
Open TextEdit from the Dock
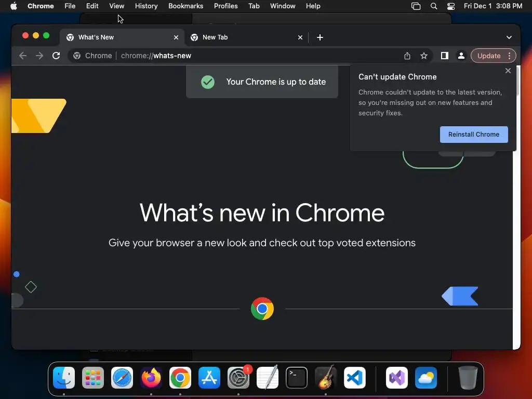pyautogui.click(x=268, y=378)
